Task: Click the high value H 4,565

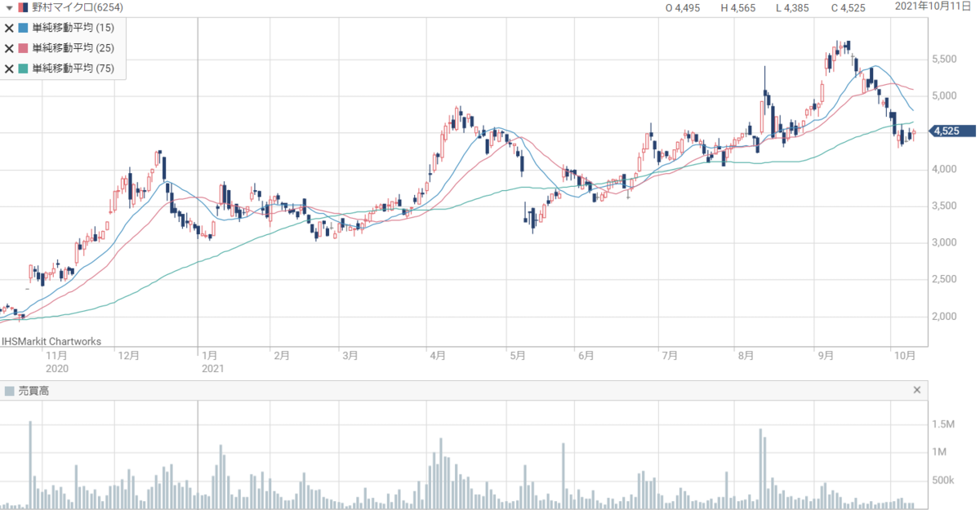Action: click(x=738, y=8)
